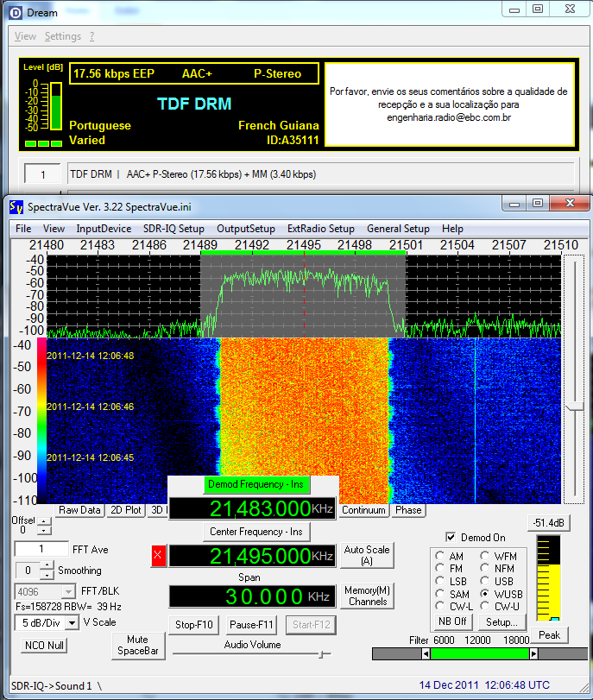Open the V Scale dB/Div dropdown
Viewport: 593px width, 700px height.
click(x=72, y=622)
